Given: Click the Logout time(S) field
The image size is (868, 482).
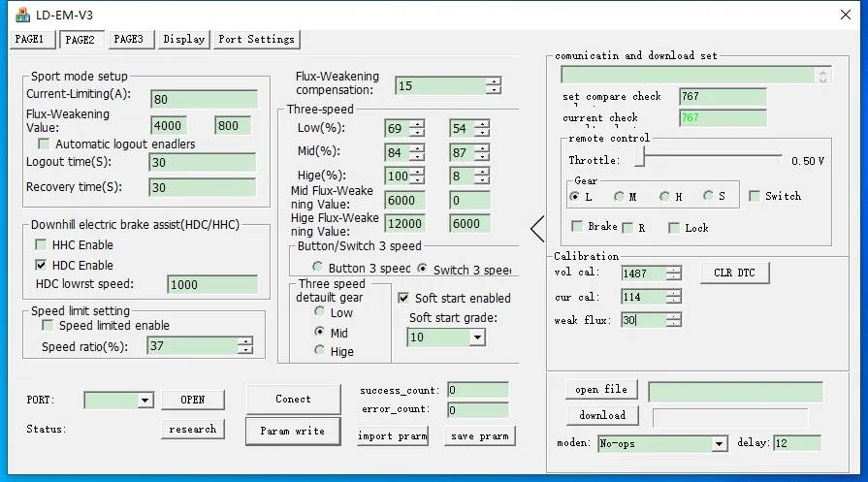Looking at the screenshot, I should pos(202,163).
